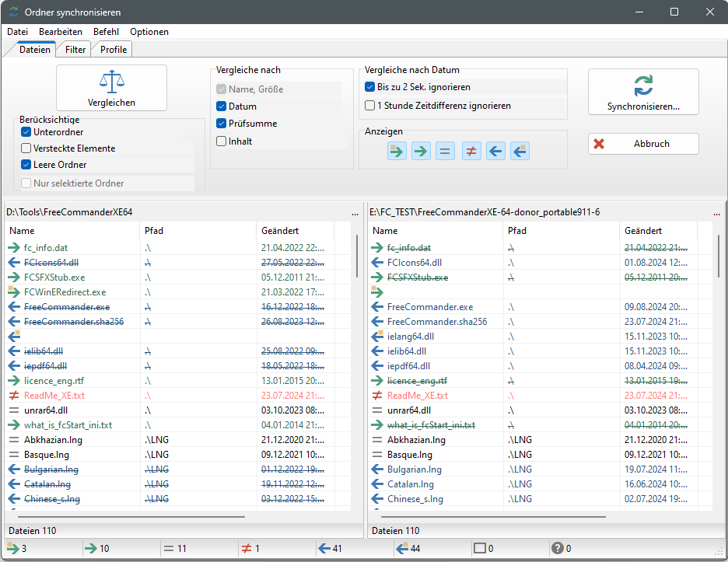This screenshot has height=562, width=728.
Task: Click status bar empty-box count icon
Action: [479, 549]
